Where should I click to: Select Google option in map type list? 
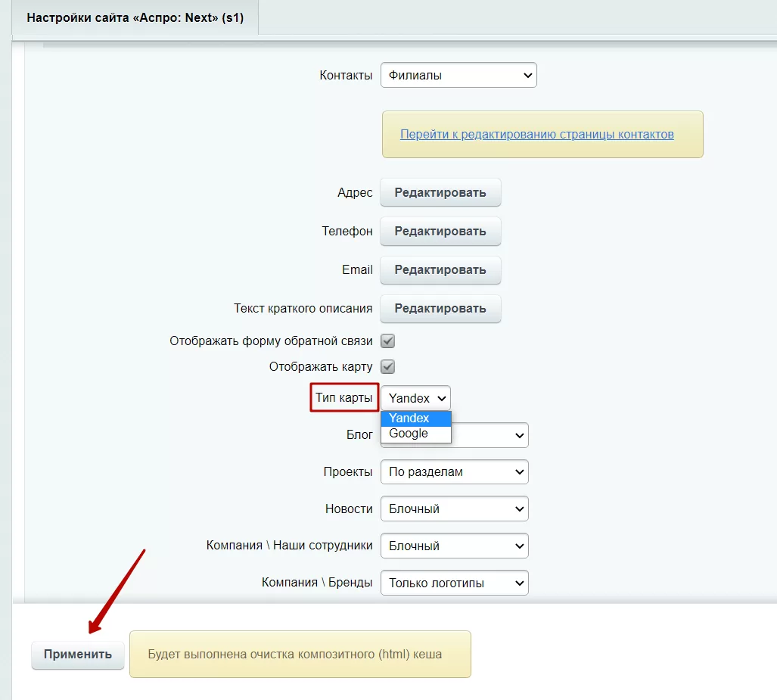(x=416, y=434)
